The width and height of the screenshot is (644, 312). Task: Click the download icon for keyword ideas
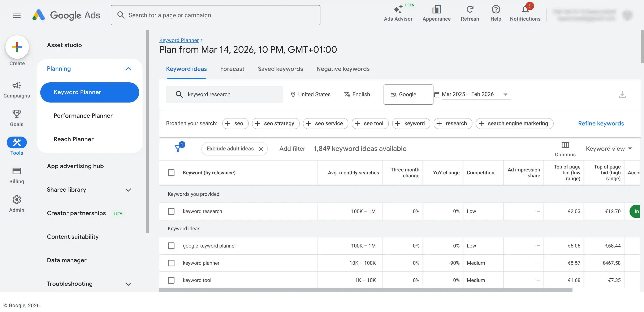(622, 94)
